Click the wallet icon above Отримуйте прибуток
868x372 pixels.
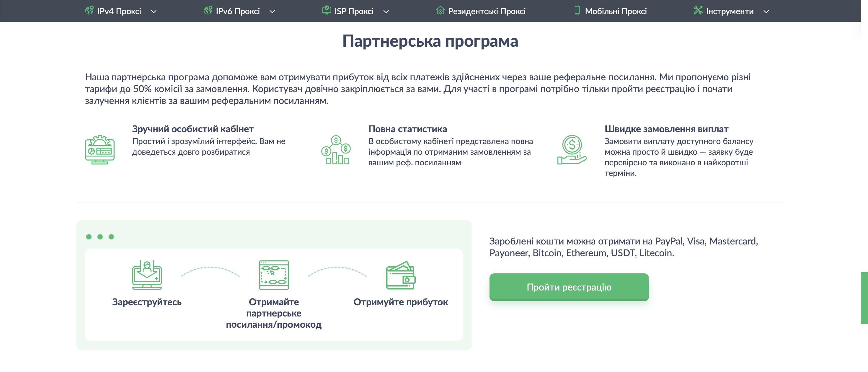pyautogui.click(x=401, y=275)
